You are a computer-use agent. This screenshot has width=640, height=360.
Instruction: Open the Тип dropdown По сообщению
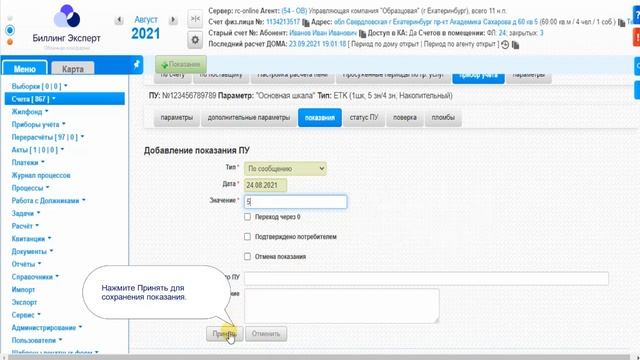[285, 169]
